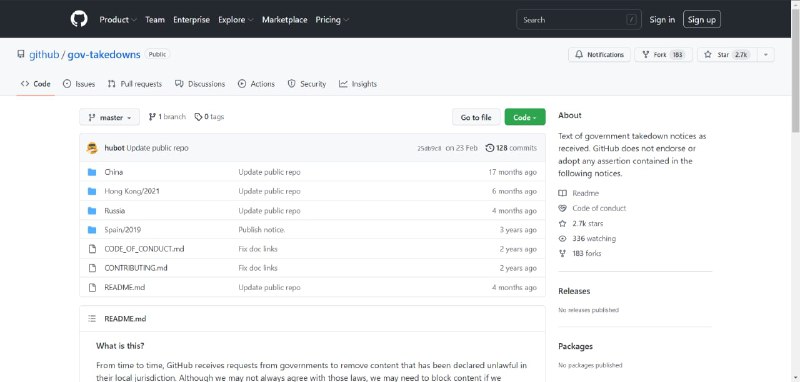The image size is (800, 382).
Task: Star the repository
Action: [727, 55]
